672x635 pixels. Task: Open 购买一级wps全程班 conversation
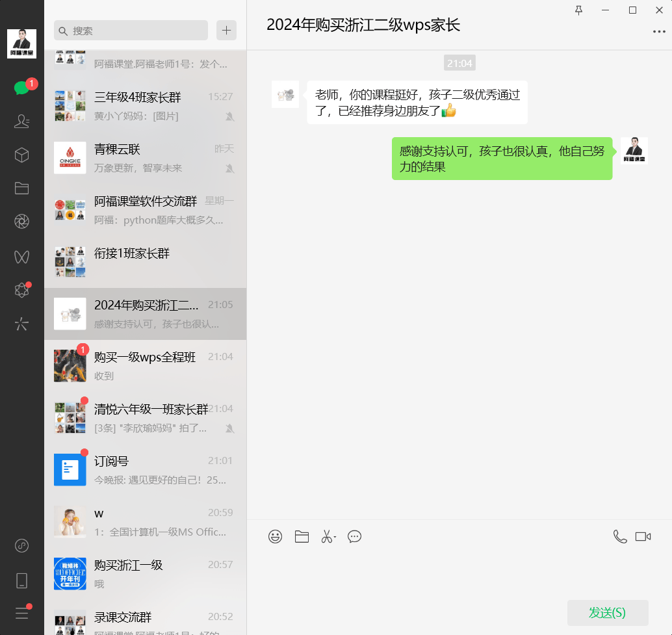(x=146, y=366)
